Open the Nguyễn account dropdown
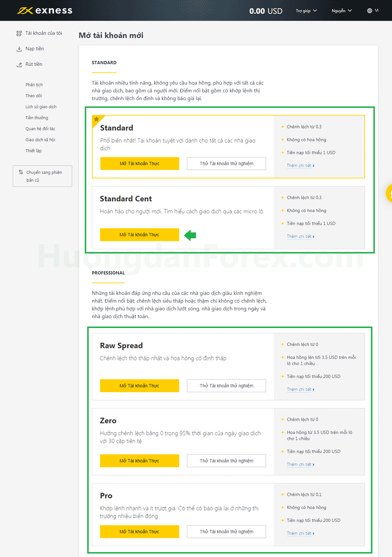This screenshot has width=392, height=557. pyautogui.click(x=342, y=11)
